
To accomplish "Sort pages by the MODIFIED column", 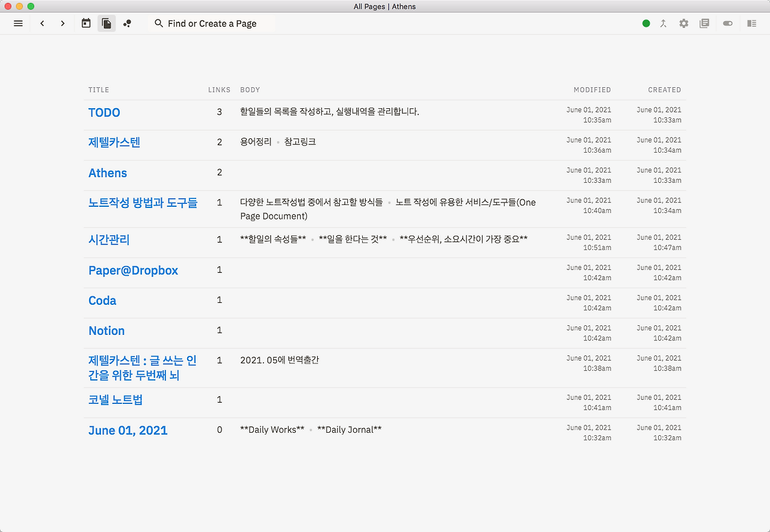I will click(593, 90).
